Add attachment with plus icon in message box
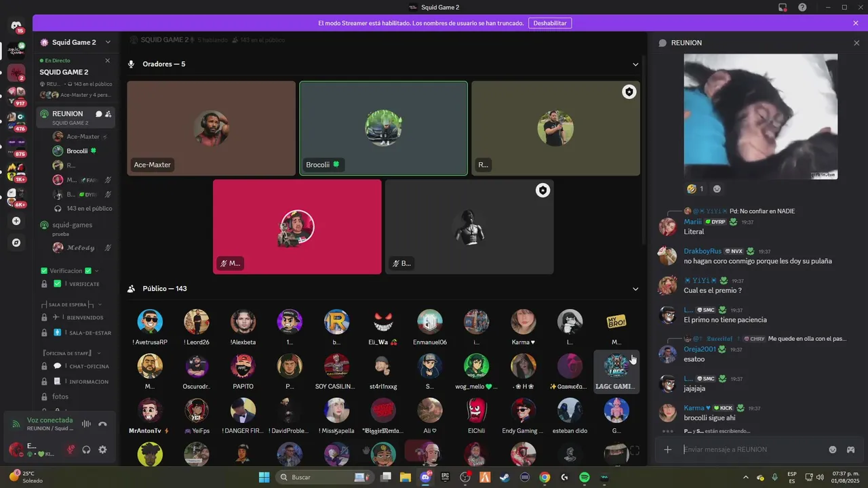The height and width of the screenshot is (488, 868). (667, 449)
